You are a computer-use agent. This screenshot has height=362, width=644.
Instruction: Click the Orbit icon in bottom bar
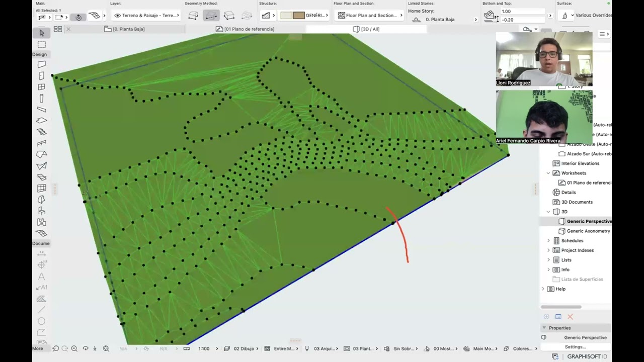85,348
